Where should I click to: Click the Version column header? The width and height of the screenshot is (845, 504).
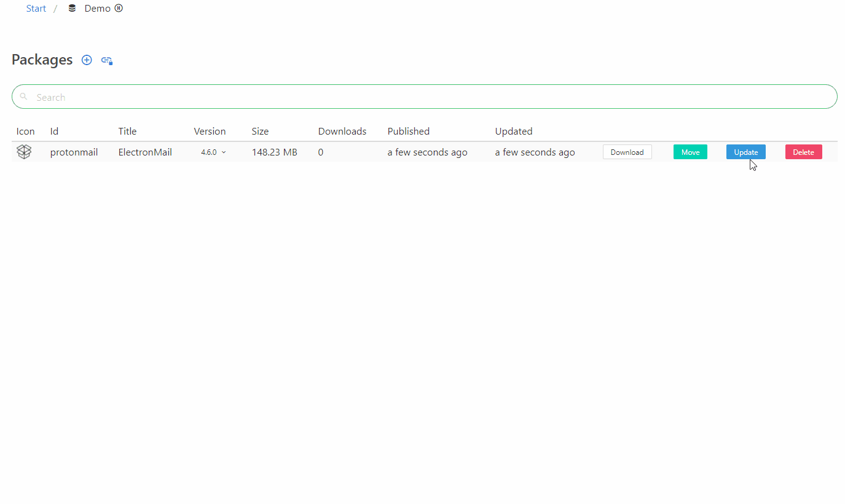click(210, 131)
